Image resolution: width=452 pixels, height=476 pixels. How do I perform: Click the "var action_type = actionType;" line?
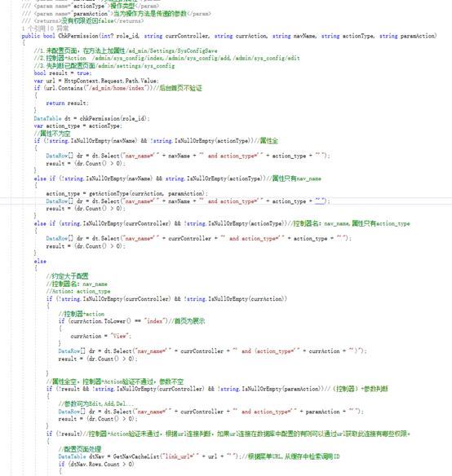point(78,126)
